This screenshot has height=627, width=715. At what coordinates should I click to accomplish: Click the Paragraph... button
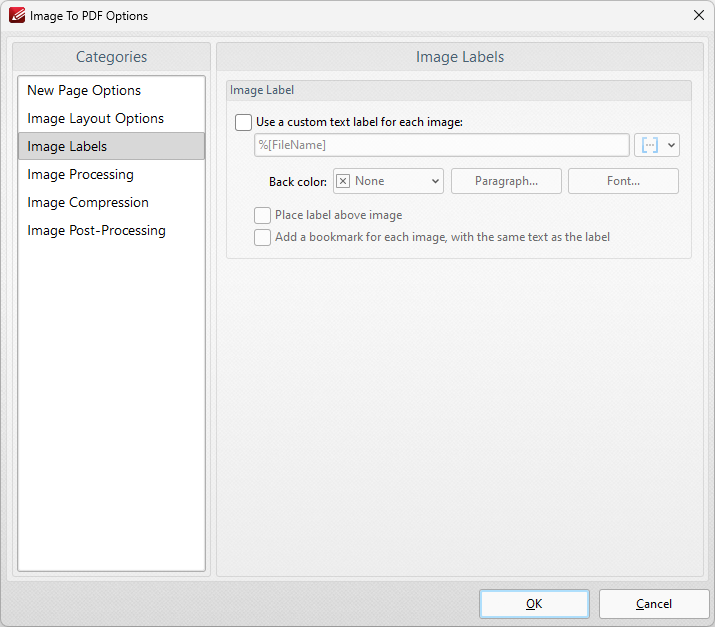[506, 181]
